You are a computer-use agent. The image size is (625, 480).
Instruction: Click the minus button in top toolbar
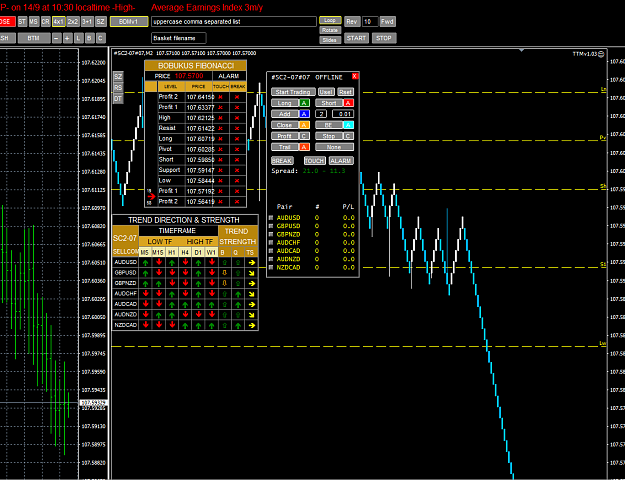[57, 38]
